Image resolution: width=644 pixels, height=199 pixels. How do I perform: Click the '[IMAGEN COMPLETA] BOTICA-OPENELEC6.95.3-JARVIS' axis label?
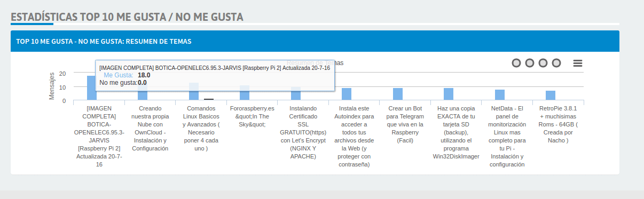(x=99, y=136)
